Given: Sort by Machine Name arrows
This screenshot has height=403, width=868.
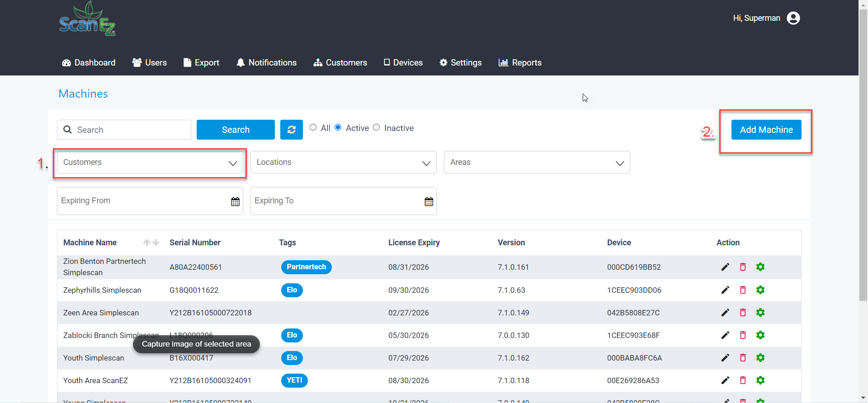Looking at the screenshot, I should click(x=151, y=243).
